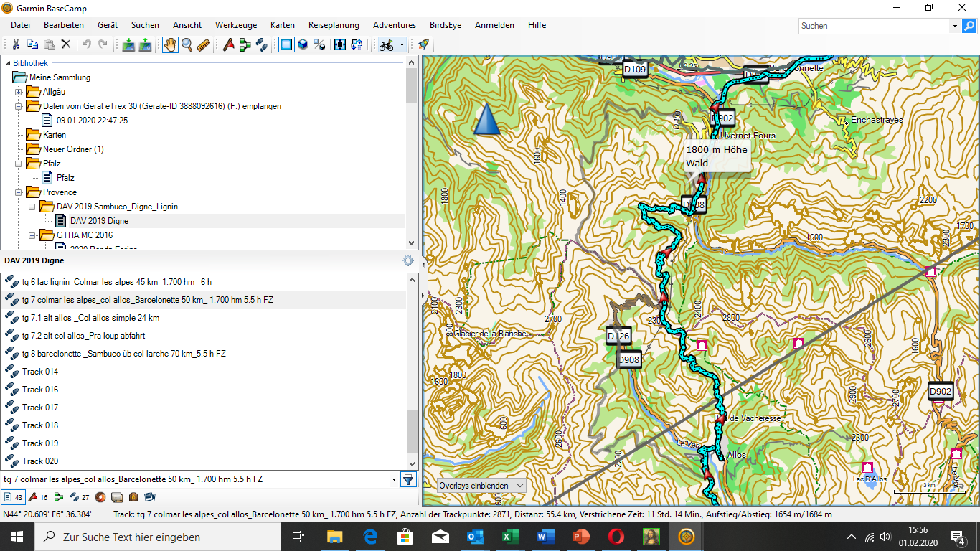Collapse the Provence folder
The image size is (980, 551).
[x=19, y=192]
